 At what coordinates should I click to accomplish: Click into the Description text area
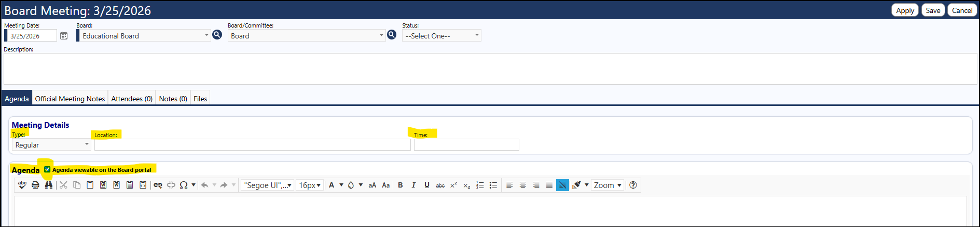coord(490,69)
